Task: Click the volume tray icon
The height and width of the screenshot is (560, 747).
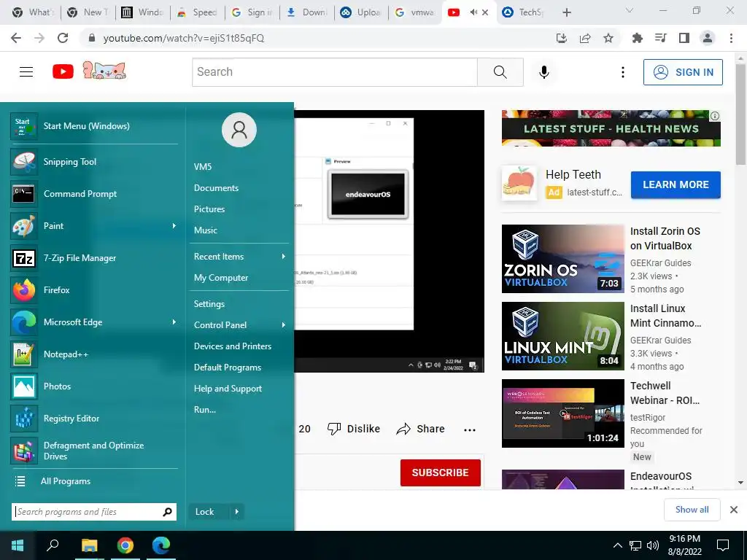Action: point(653,545)
